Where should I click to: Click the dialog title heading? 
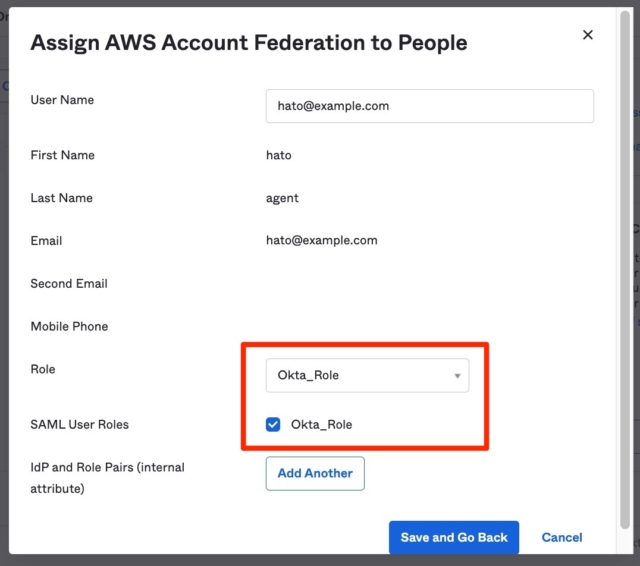click(x=249, y=43)
